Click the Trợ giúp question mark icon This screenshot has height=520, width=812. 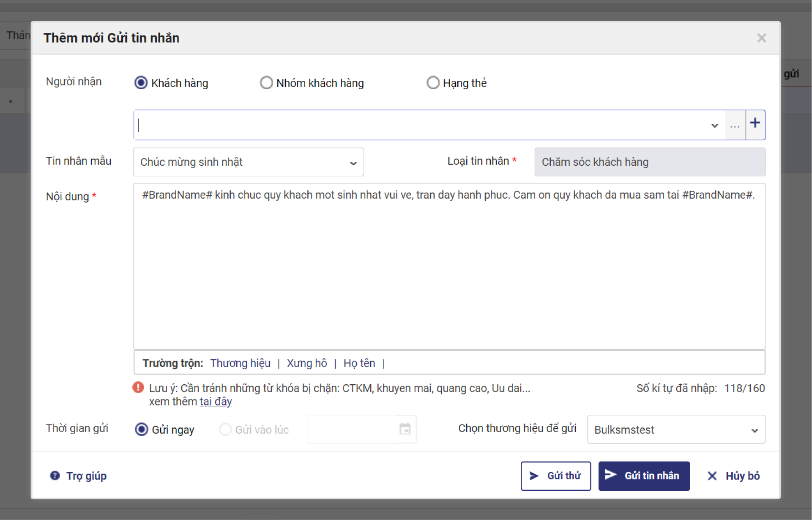click(x=55, y=476)
